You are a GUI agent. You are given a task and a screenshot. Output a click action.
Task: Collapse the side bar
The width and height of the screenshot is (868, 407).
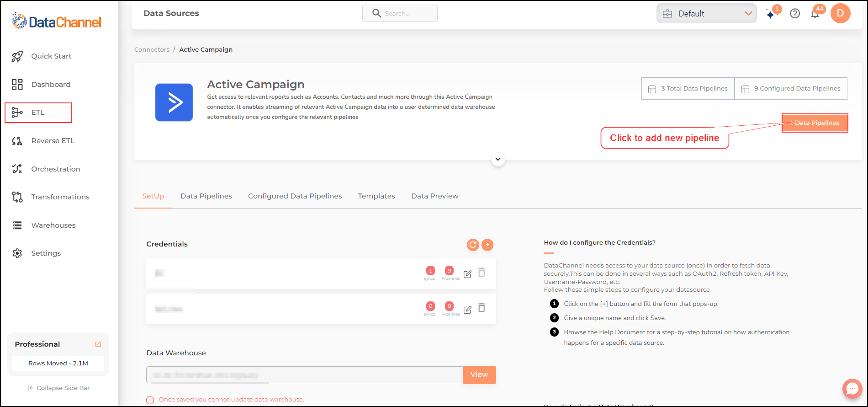click(58, 388)
